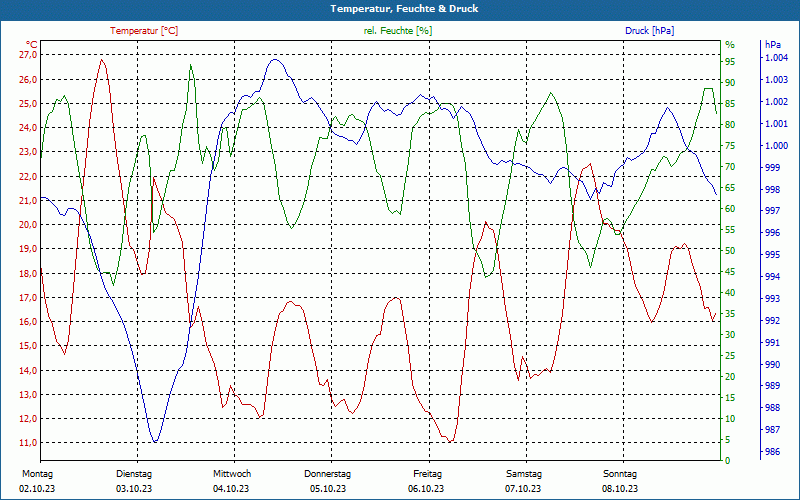Click the 50 value on green humidity axis
This screenshot has width=800, height=500.
(x=730, y=251)
